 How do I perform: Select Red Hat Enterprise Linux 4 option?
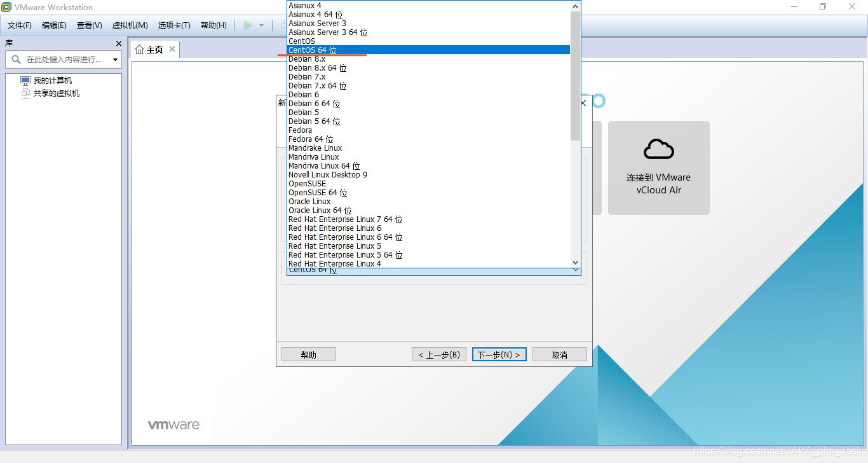[x=429, y=263]
